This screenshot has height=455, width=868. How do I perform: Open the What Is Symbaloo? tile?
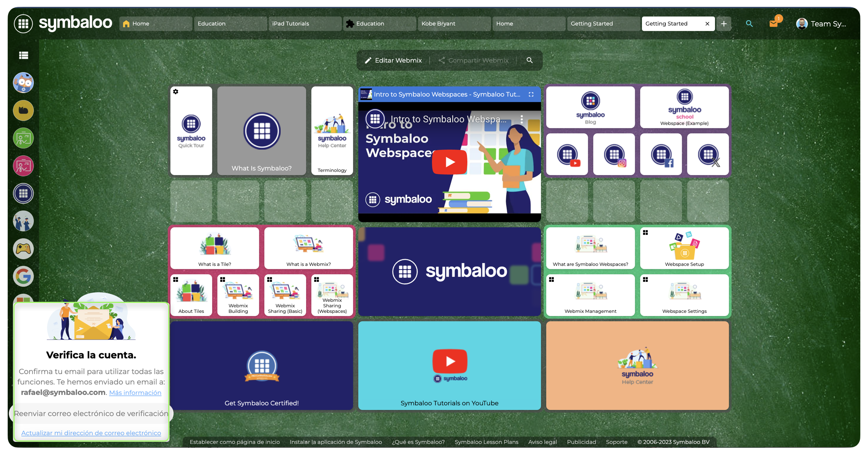(x=262, y=131)
